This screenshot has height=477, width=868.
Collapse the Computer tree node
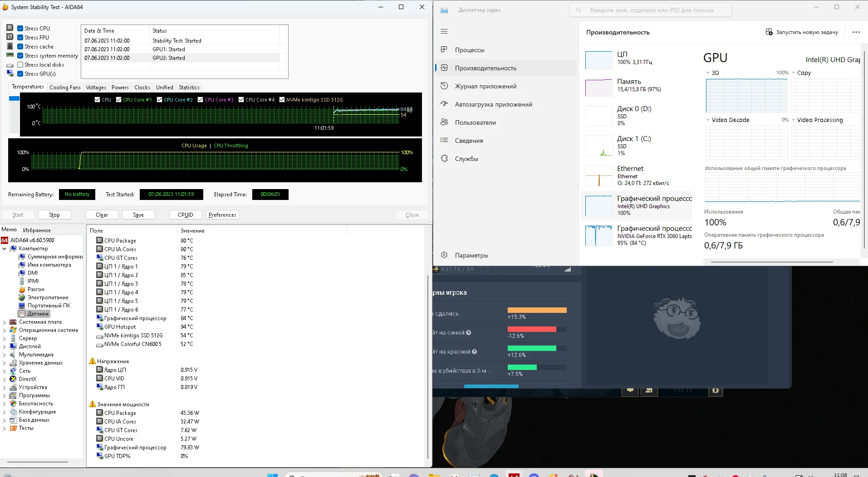[x=5, y=248]
